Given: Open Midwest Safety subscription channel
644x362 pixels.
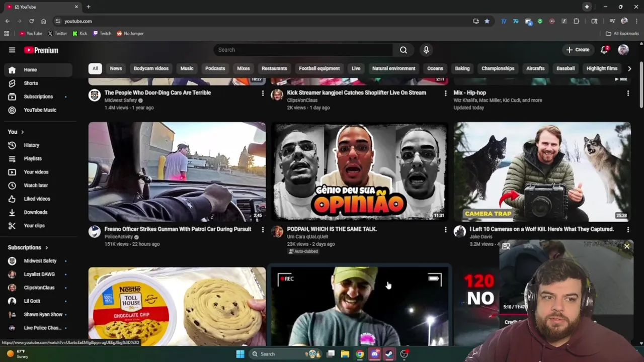Looking at the screenshot, I should tap(38, 261).
